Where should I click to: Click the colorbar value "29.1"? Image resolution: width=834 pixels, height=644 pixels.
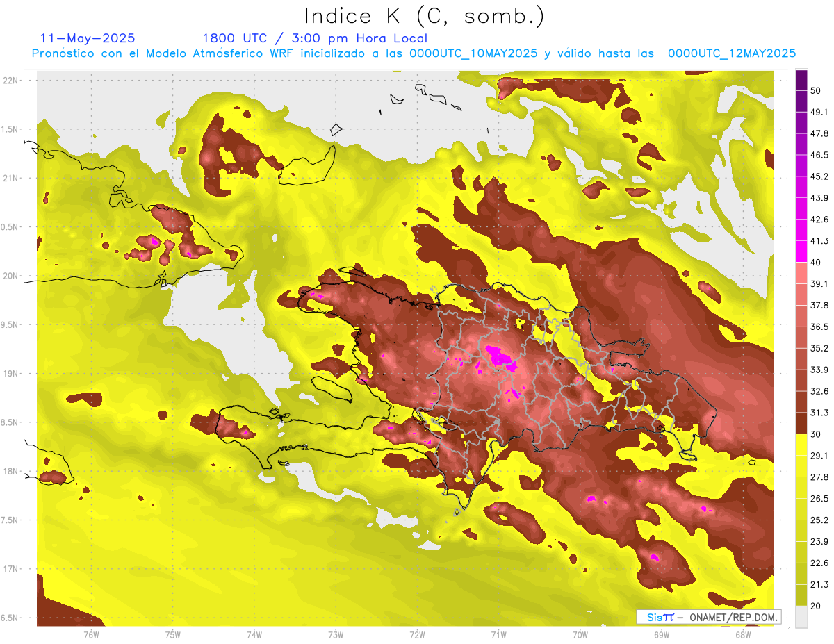(819, 456)
